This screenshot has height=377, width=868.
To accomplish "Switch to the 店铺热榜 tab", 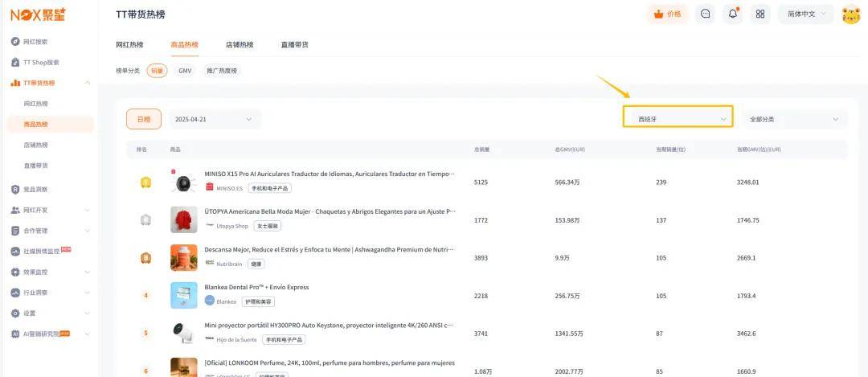I will 240,44.
